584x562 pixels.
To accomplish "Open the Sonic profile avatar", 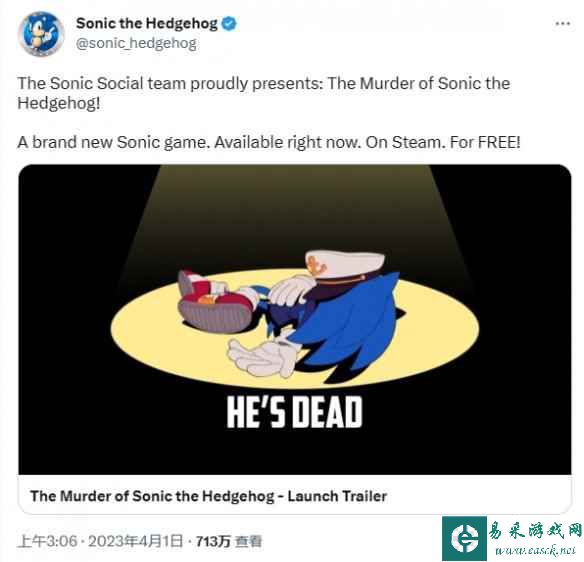I will (41, 34).
